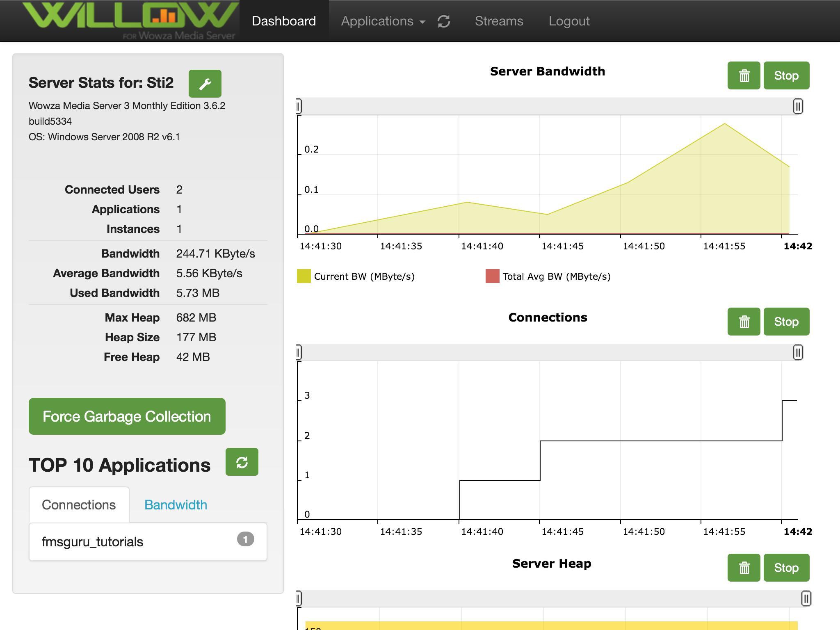Click right range handle of Server Bandwidth chart
The image size is (840, 630).
pos(797,107)
